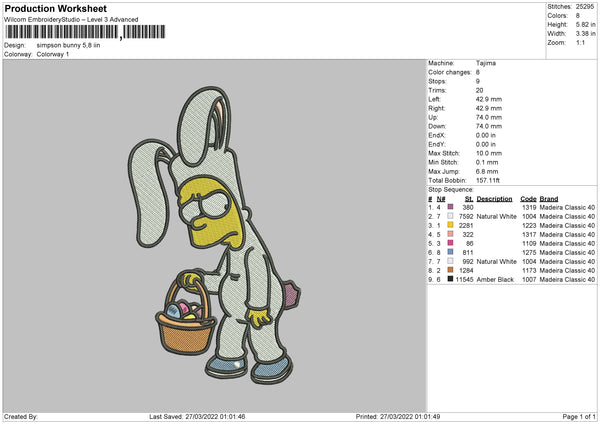Click the Trims value 20

pos(479,90)
